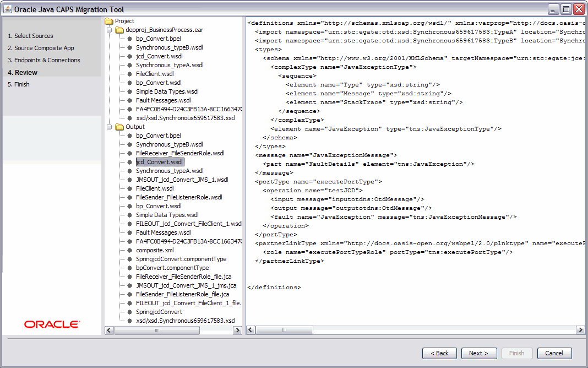This screenshot has width=588, height=368.
Task: Select bpConvert.componentType file
Action: 172,268
